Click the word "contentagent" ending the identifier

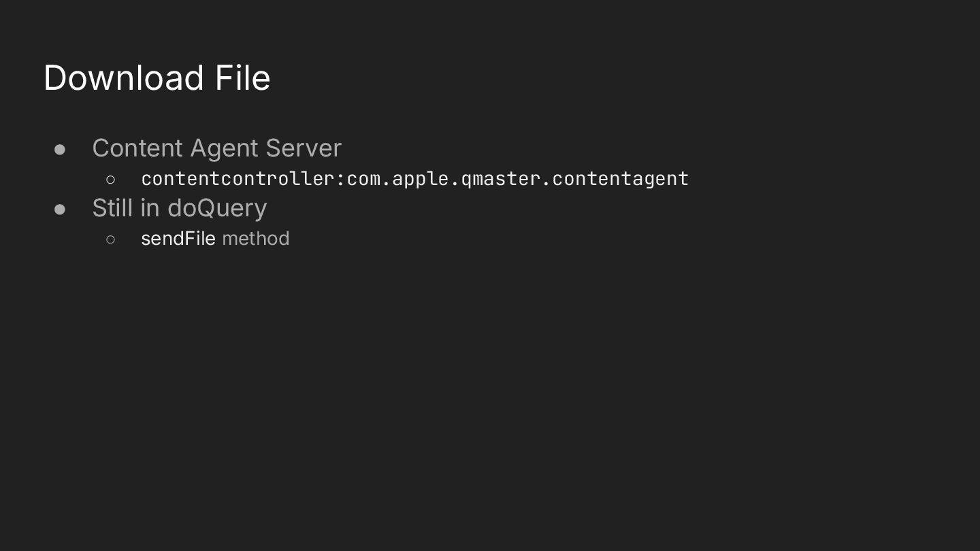point(620,178)
